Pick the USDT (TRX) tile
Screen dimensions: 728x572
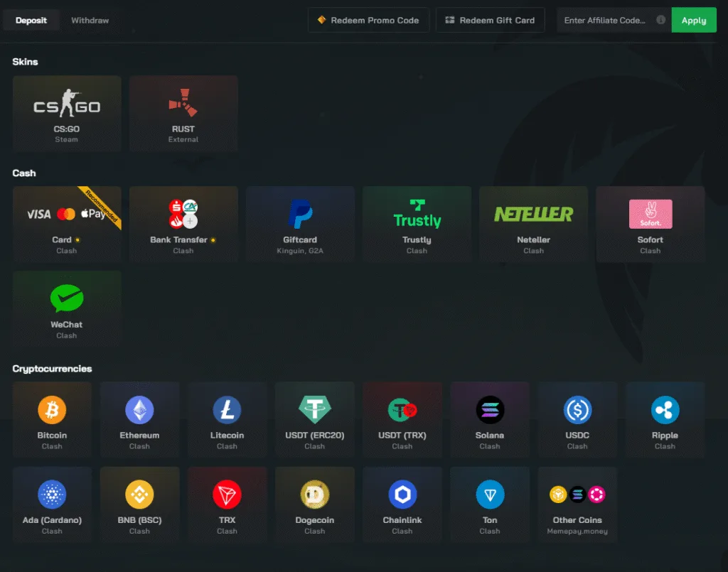click(x=402, y=420)
